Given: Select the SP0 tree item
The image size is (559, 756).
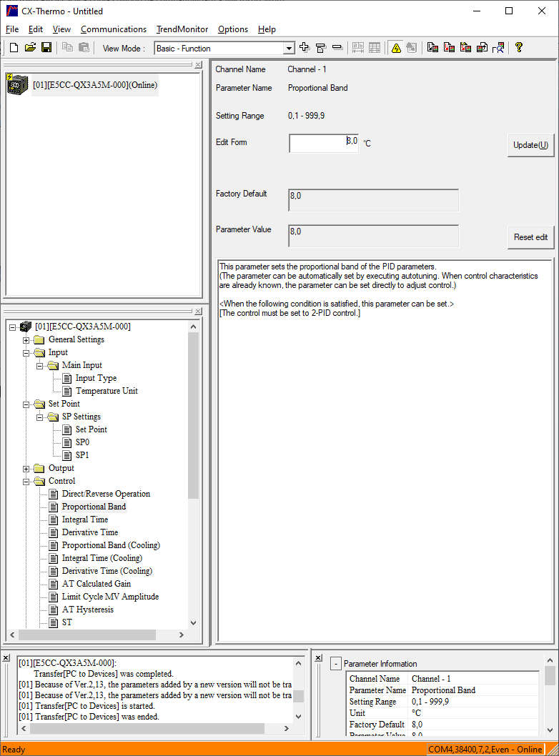Looking at the screenshot, I should pos(82,442).
